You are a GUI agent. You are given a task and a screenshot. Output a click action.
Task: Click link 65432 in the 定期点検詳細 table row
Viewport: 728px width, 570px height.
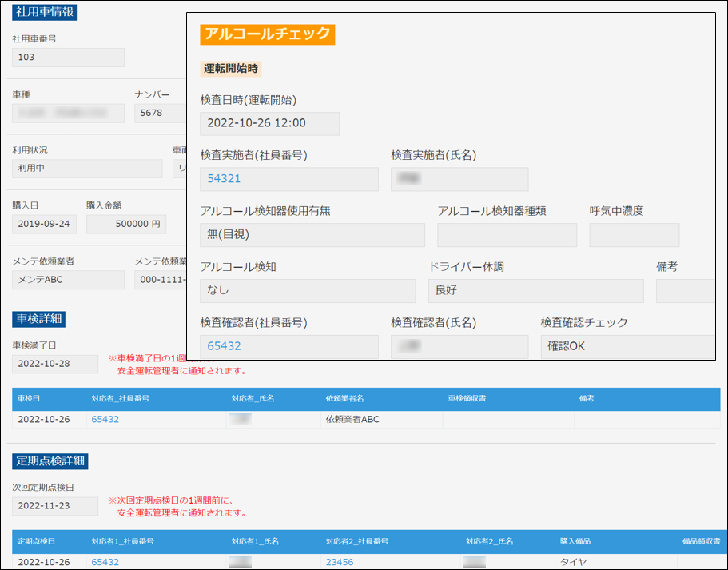click(105, 562)
